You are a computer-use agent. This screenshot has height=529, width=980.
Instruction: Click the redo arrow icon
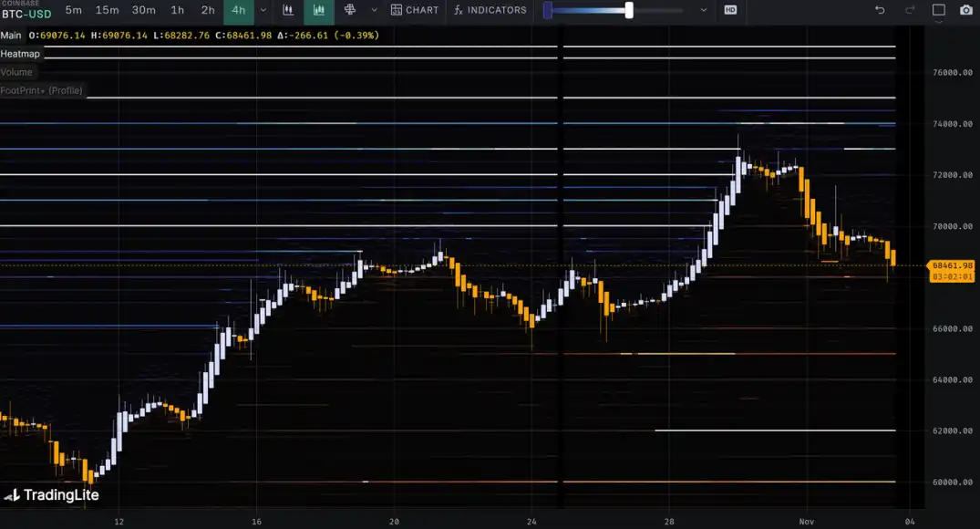910,10
